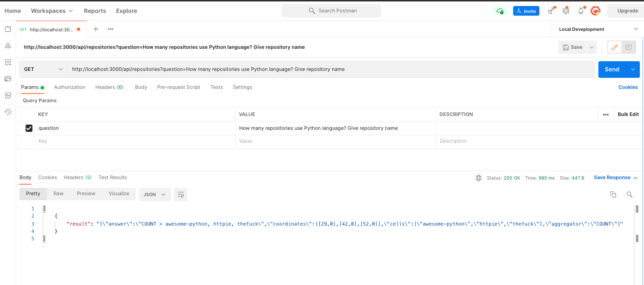Image resolution: width=644 pixels, height=285 pixels.
Task: Switch to the response Headers (9) tab
Action: tap(77, 177)
